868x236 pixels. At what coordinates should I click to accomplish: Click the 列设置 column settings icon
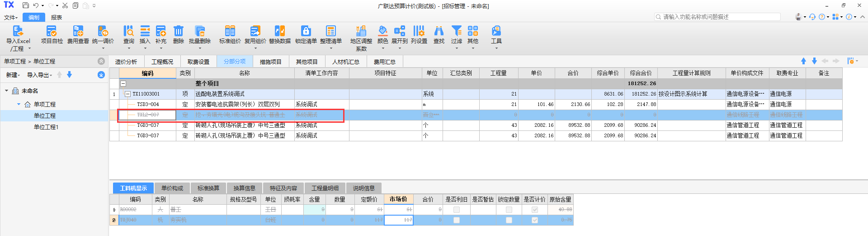(x=419, y=31)
